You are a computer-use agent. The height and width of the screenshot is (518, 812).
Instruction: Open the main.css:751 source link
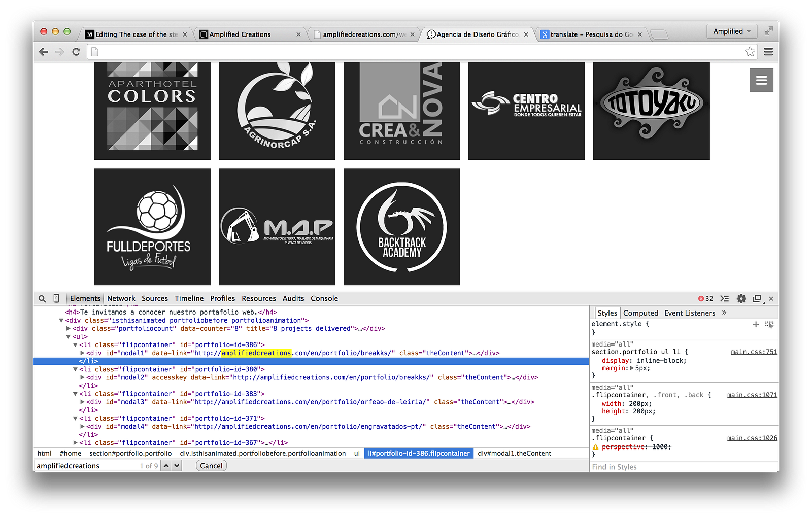tap(754, 352)
